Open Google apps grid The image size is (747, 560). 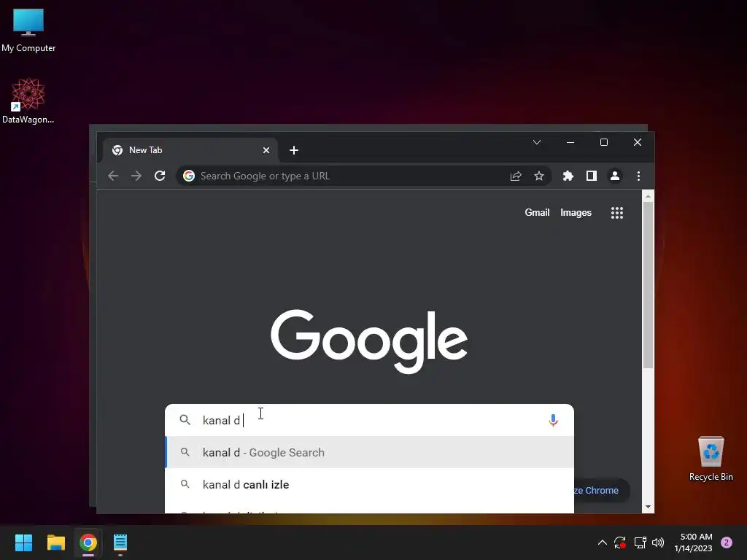coord(617,213)
